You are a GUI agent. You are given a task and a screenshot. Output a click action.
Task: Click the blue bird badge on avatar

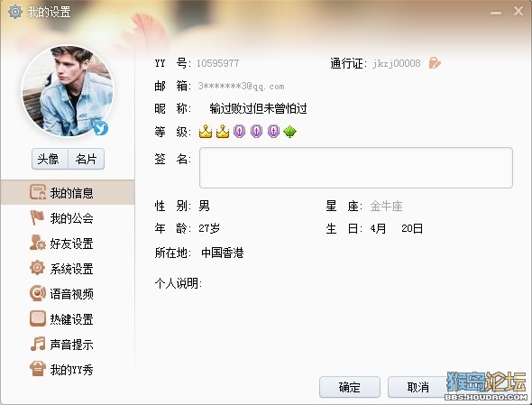pos(100,128)
